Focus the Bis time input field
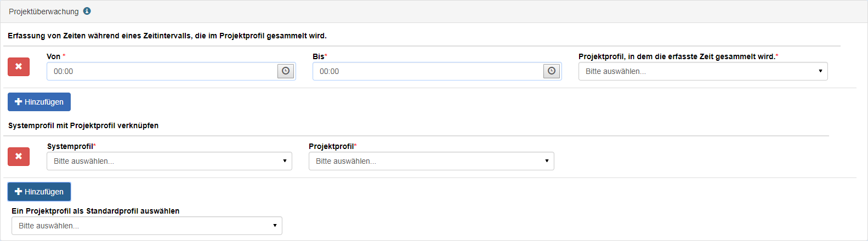Image resolution: width=868 pixels, height=241 pixels. pyautogui.click(x=428, y=71)
